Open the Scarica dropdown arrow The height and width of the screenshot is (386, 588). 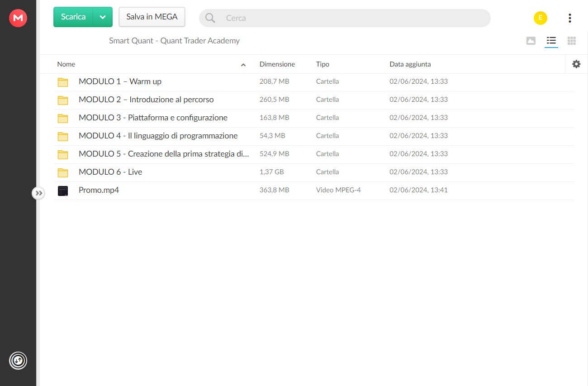103,17
